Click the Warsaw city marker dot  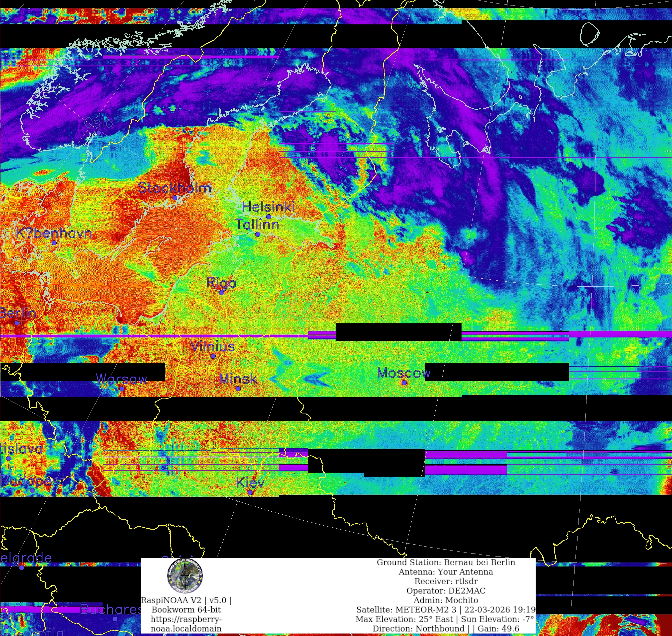[122, 389]
